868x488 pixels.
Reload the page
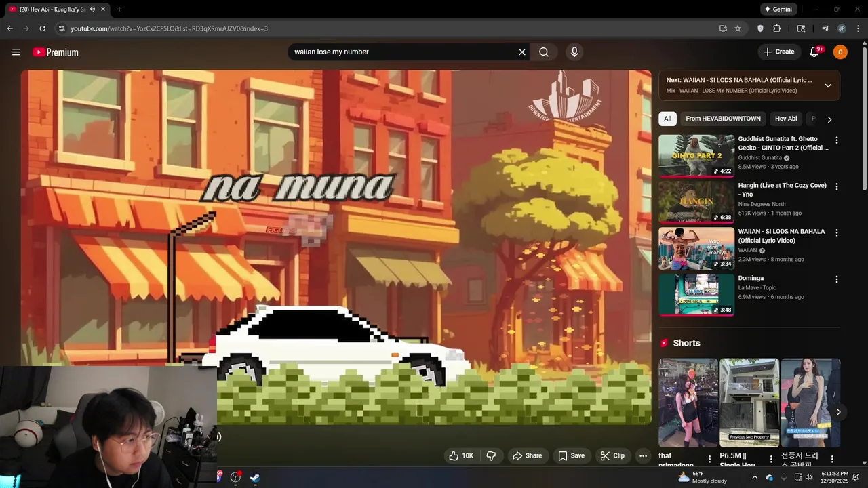tap(42, 28)
